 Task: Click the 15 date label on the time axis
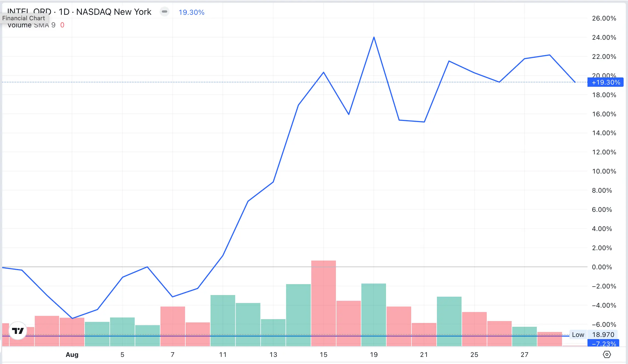point(324,355)
